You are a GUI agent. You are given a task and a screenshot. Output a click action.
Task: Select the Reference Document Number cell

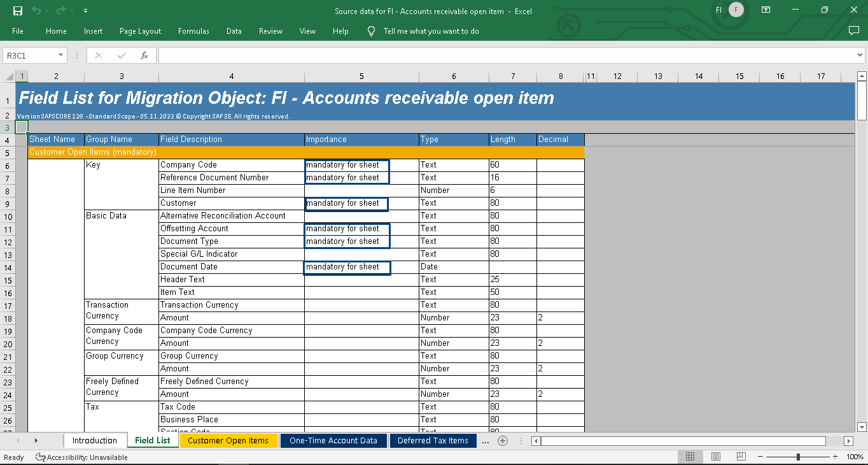click(x=232, y=178)
